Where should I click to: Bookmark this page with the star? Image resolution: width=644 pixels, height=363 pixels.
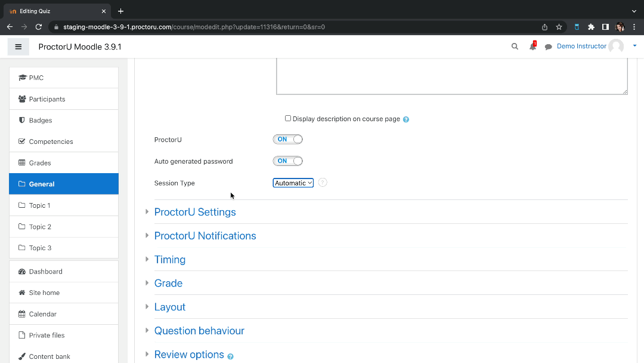559,27
